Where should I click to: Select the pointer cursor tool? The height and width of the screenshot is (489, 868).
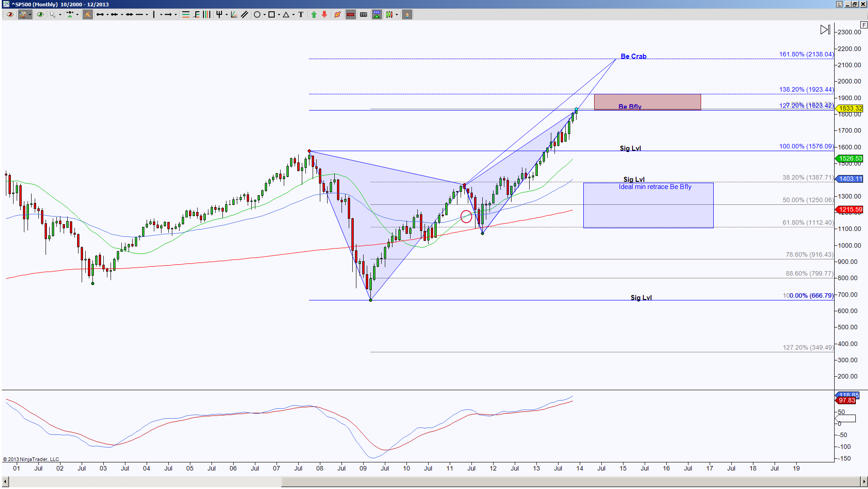tap(53, 14)
